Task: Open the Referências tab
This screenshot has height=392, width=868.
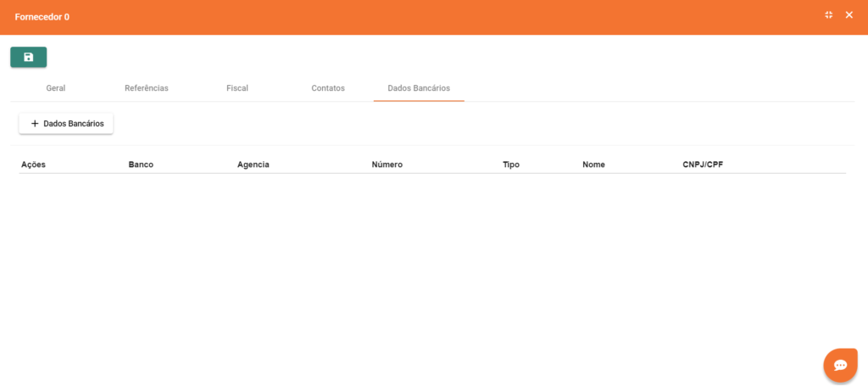Action: coord(147,88)
